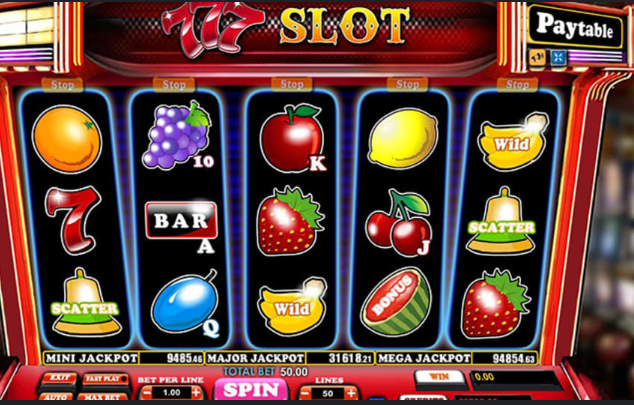Enable Auto spin mode
Image resolution: width=634 pixels, height=405 pixels.
coord(58,397)
